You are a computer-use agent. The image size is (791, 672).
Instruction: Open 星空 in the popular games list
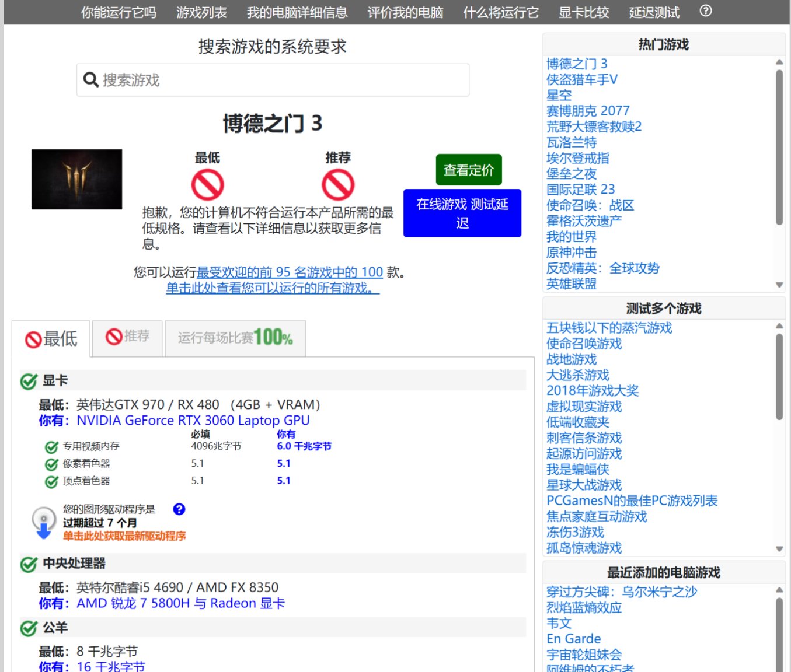(x=559, y=95)
